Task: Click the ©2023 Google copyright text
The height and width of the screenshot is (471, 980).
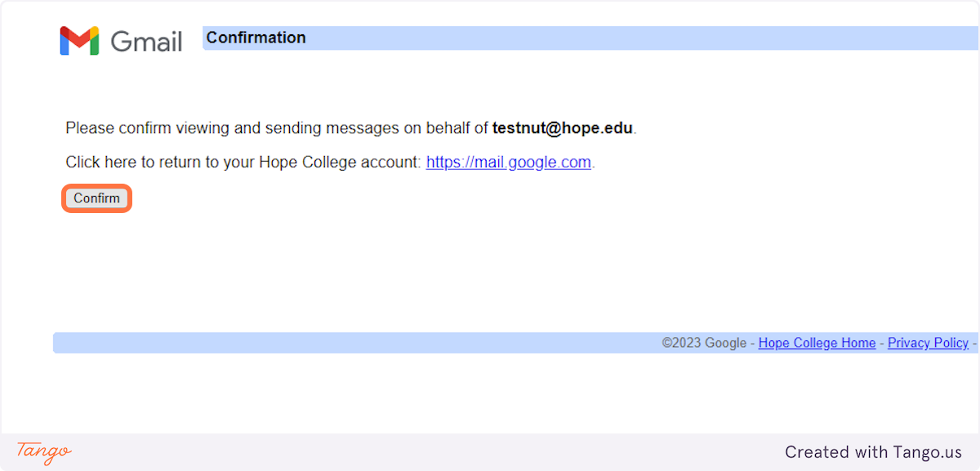Action: pos(704,343)
